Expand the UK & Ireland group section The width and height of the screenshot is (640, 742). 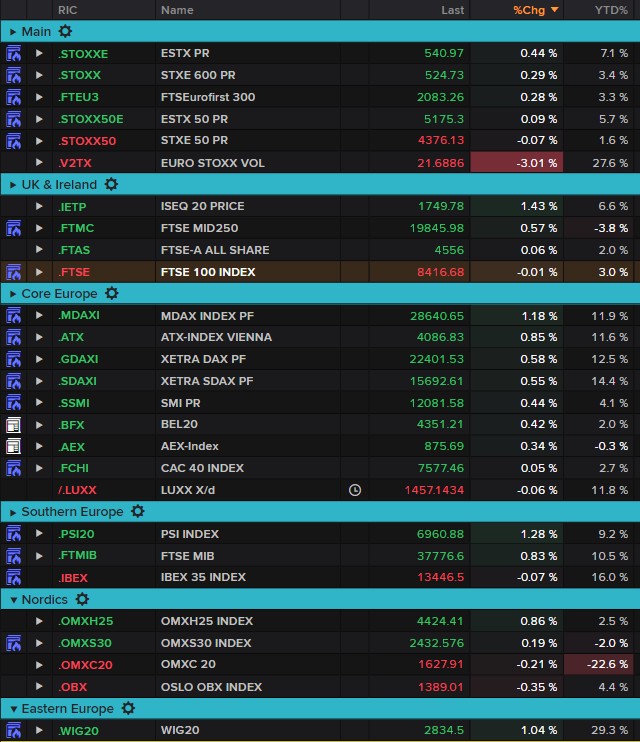[13, 185]
